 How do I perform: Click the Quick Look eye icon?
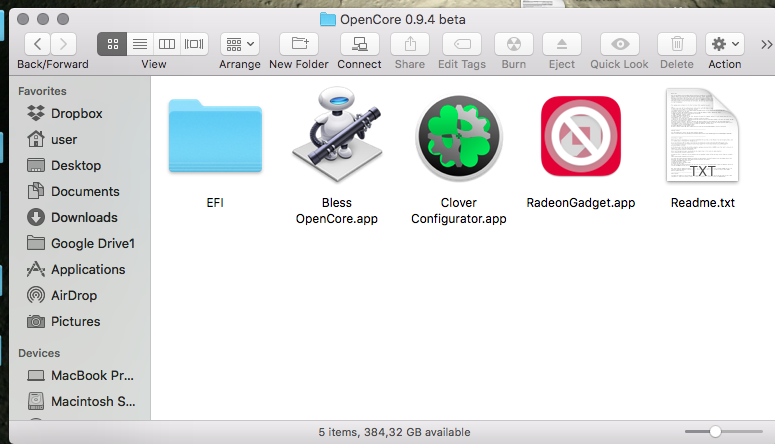coord(620,44)
